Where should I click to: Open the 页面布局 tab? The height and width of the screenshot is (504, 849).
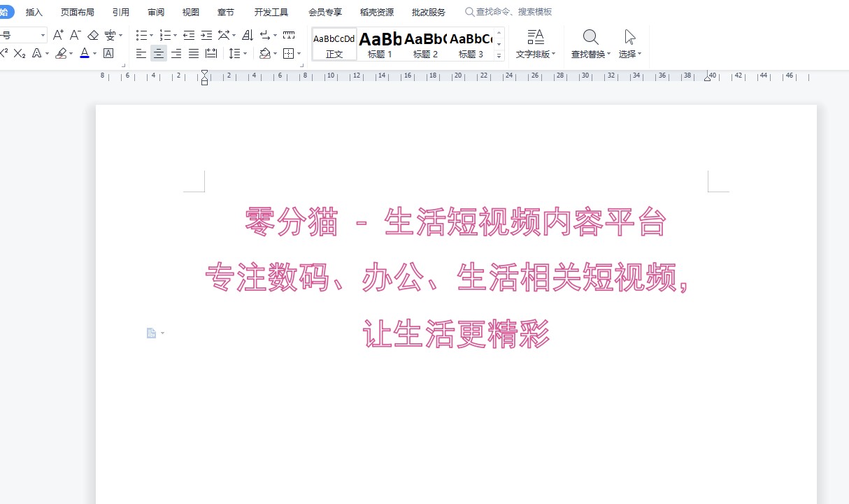[77, 12]
